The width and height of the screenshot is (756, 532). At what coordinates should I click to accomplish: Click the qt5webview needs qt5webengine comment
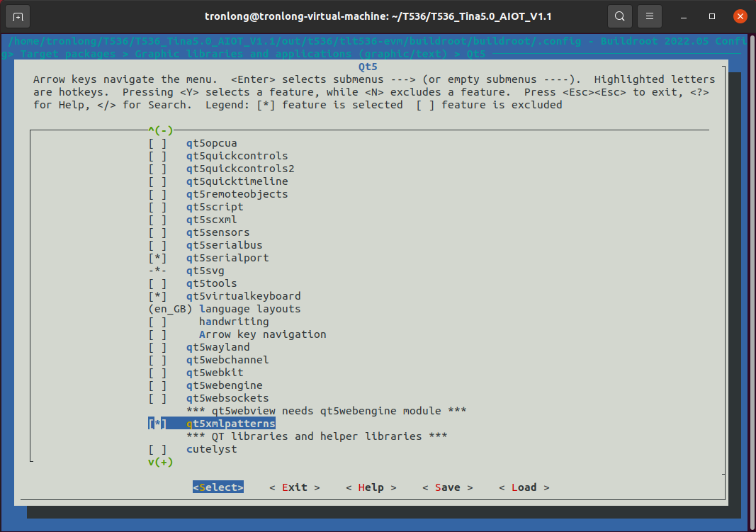tap(327, 411)
